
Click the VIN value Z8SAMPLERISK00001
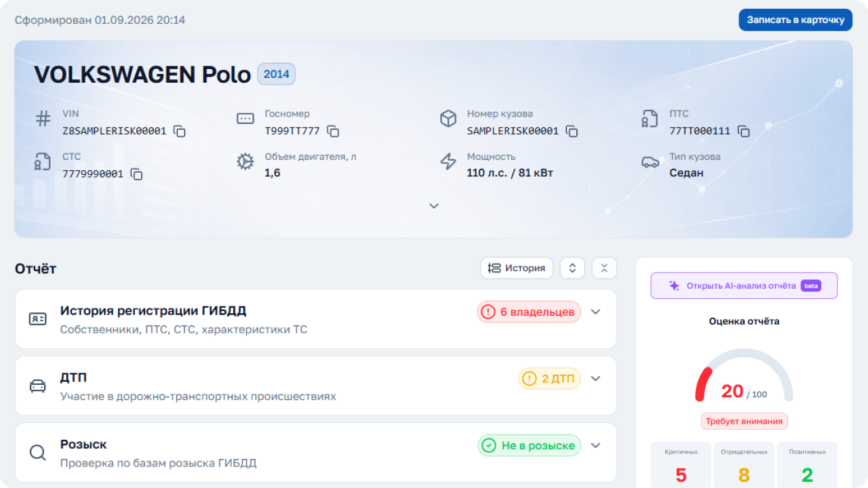coord(114,131)
